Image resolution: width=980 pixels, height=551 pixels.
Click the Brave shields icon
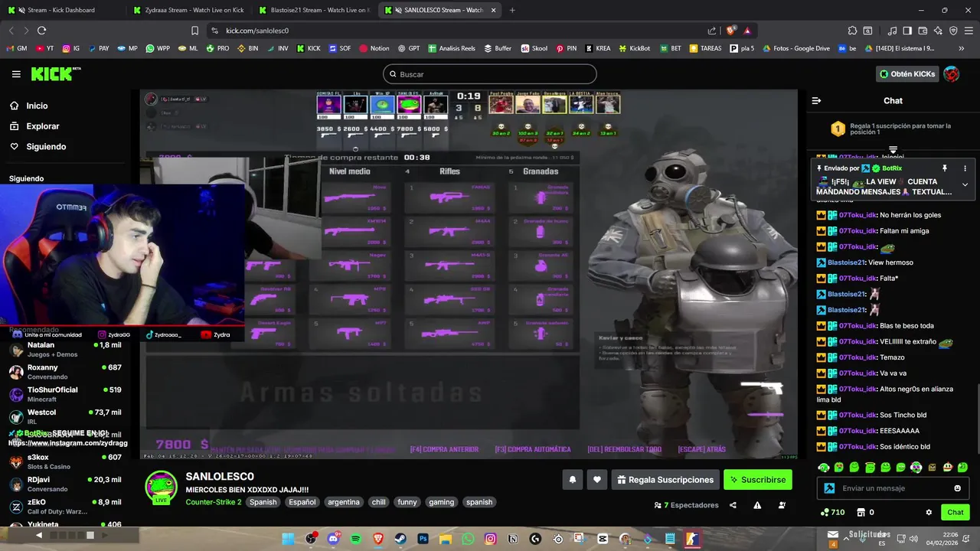click(x=731, y=31)
